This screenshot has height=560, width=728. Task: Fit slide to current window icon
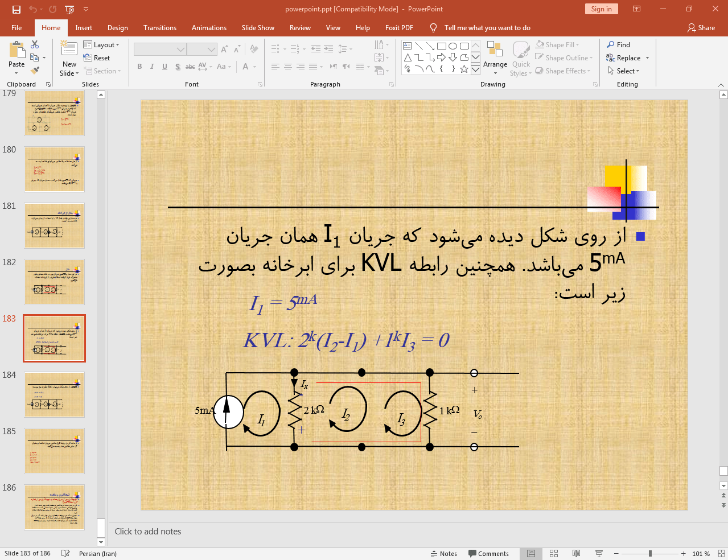721,554
